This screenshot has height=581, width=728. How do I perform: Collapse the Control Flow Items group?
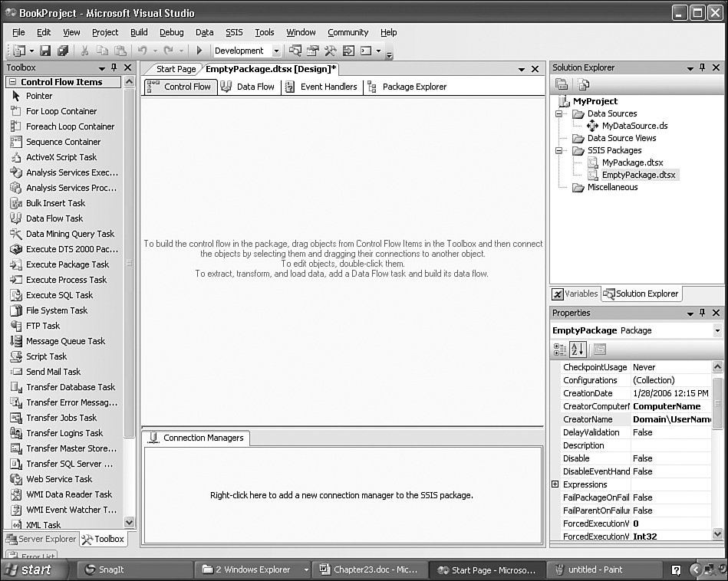point(13,82)
